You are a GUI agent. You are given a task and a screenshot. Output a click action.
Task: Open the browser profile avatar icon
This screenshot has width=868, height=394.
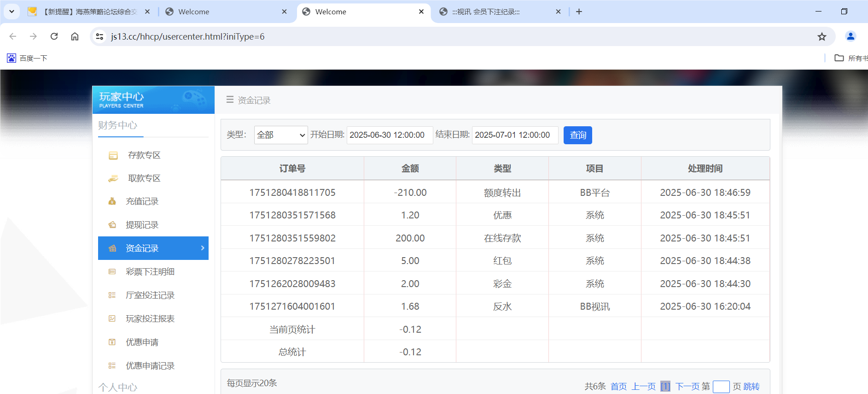850,36
